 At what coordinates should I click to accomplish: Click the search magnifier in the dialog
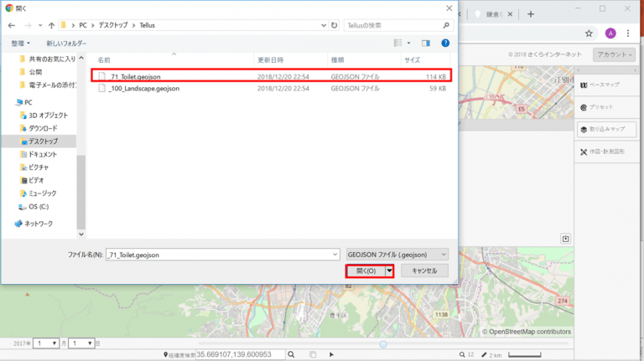(446, 25)
